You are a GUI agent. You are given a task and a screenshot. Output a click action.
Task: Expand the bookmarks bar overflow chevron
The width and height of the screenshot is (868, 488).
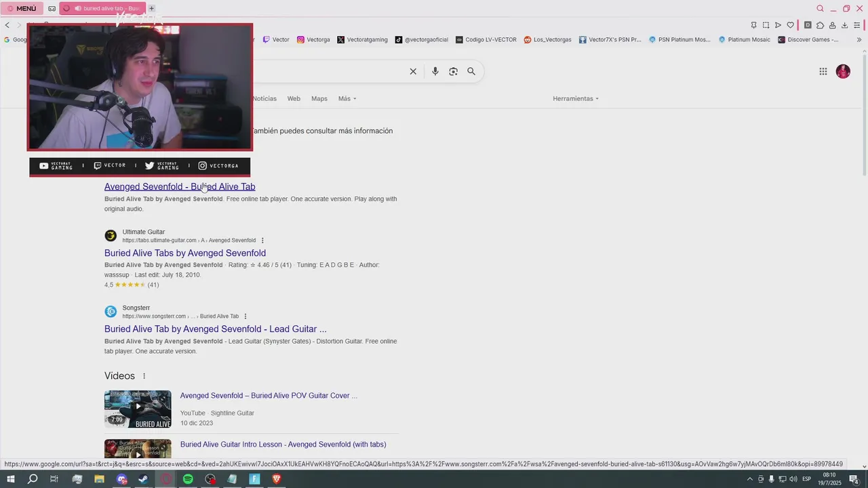[859, 39]
